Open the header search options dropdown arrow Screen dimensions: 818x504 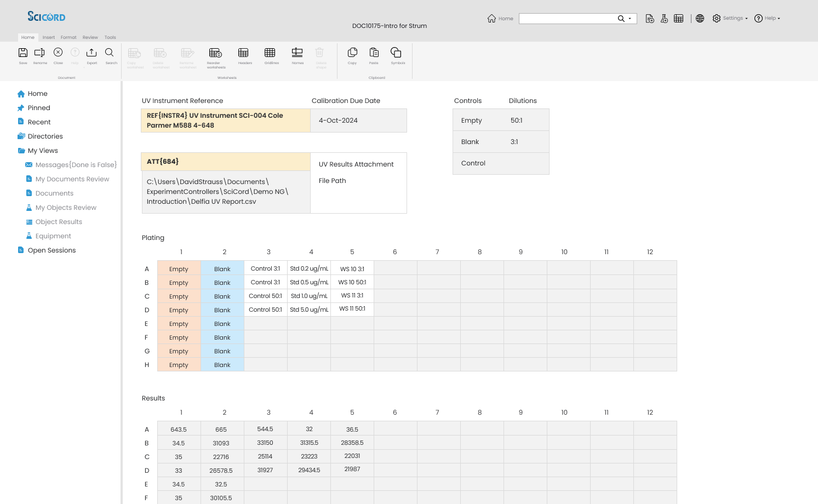click(630, 19)
